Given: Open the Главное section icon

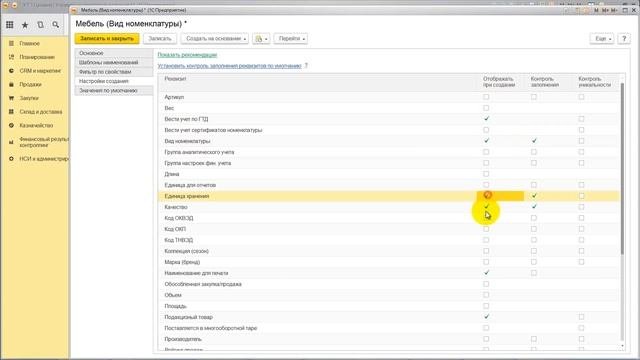Looking at the screenshot, I should coord(11,43).
